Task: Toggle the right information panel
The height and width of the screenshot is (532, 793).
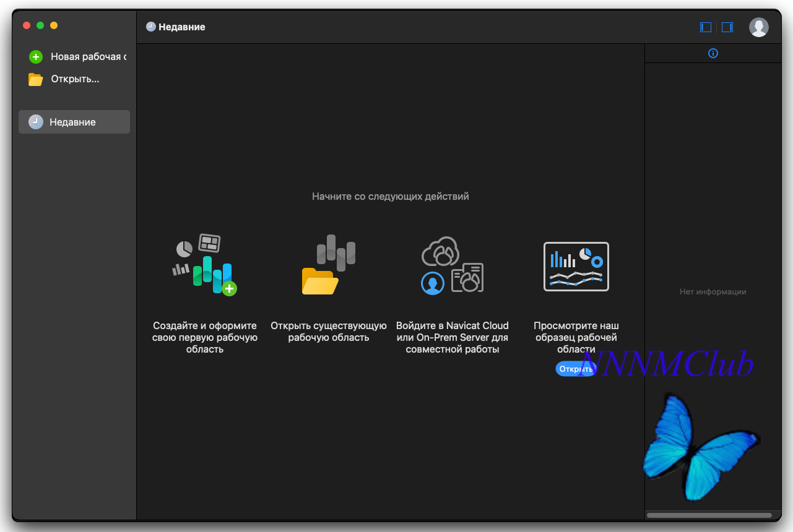Action: (x=727, y=27)
